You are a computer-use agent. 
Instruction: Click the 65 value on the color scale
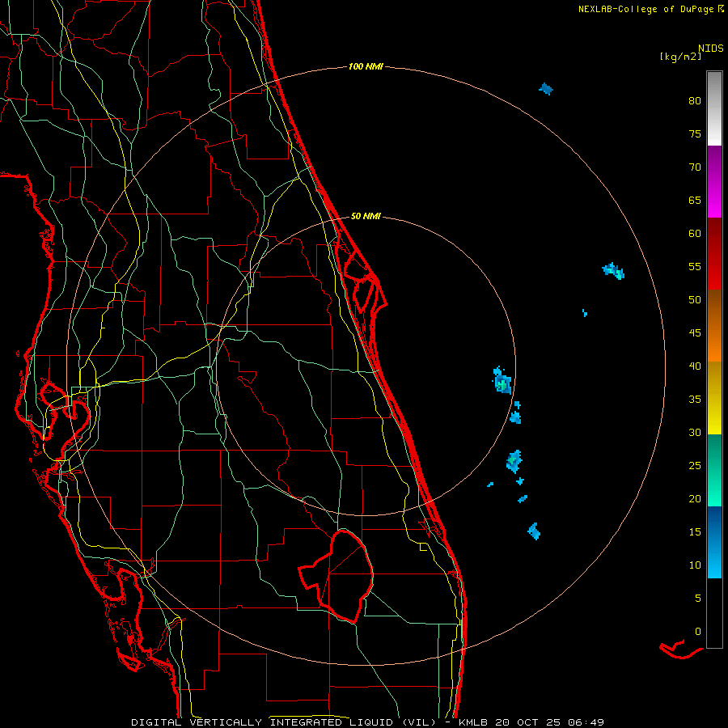(695, 201)
